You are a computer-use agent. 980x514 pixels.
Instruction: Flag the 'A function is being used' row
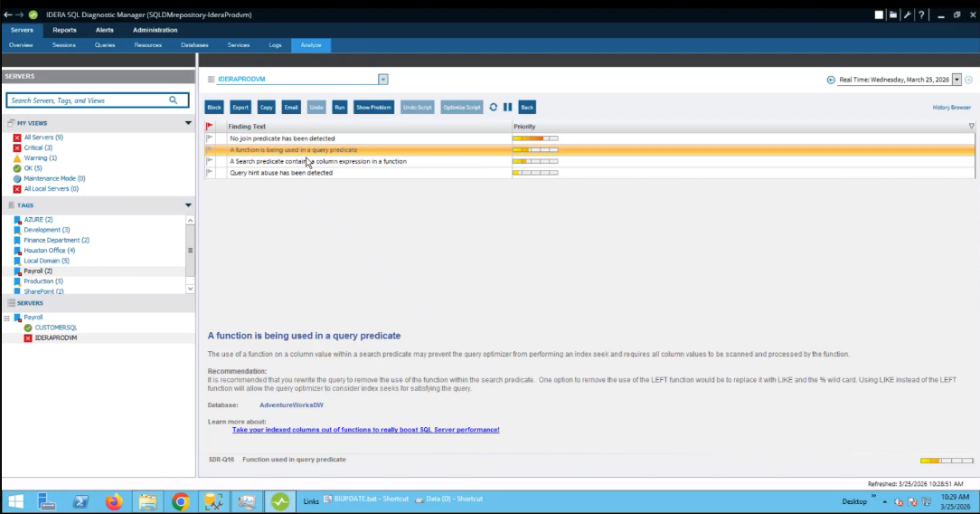point(210,150)
